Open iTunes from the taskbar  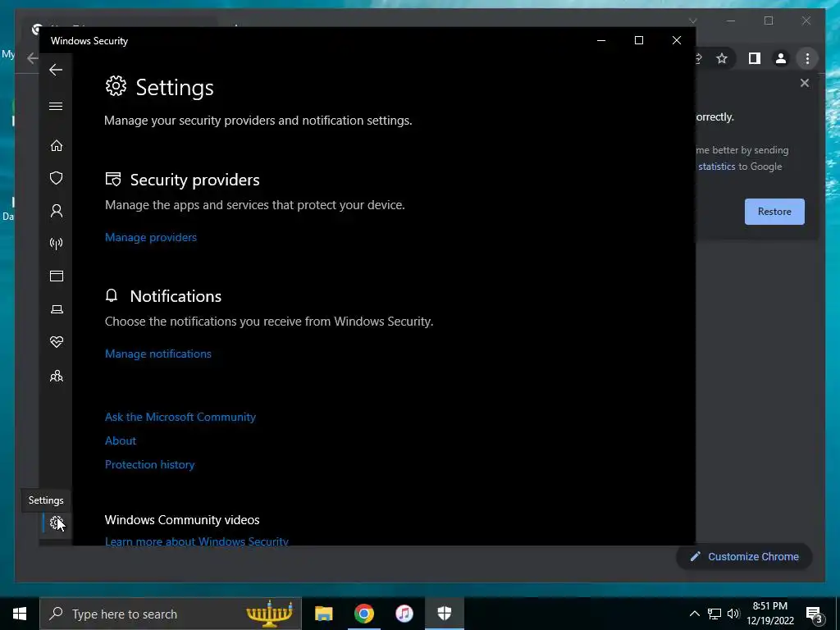(x=404, y=614)
